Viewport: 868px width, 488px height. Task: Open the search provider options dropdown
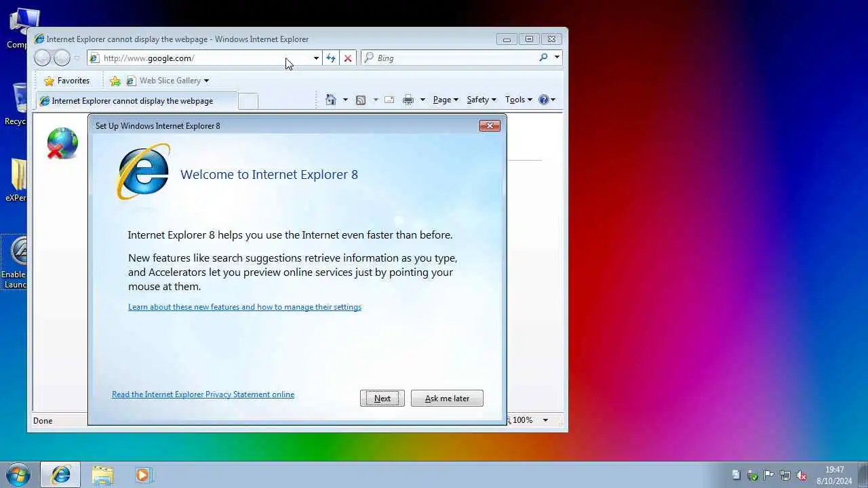tap(557, 58)
